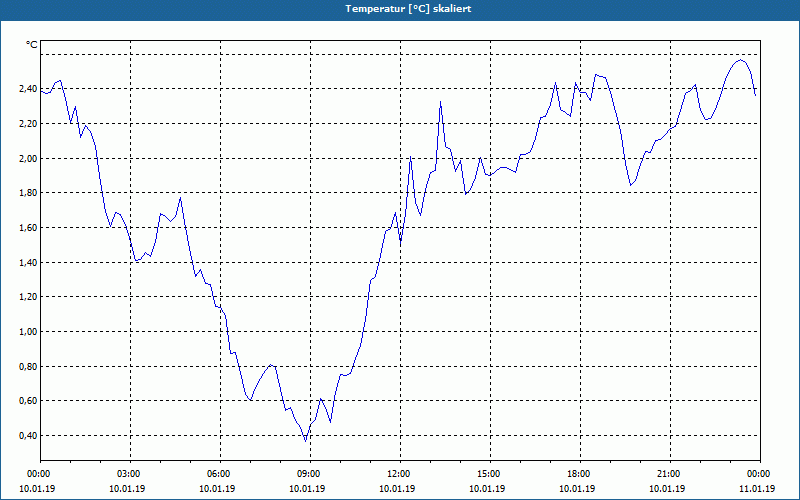This screenshot has width=800, height=500.
Task: Click the 2,20 y-axis label
Action: [x=29, y=124]
